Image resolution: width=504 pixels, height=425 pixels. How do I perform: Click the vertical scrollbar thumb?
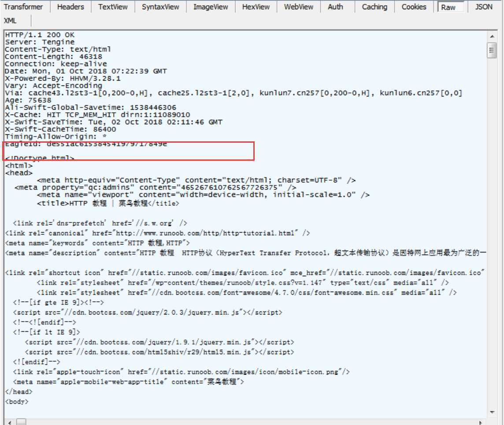[x=492, y=50]
